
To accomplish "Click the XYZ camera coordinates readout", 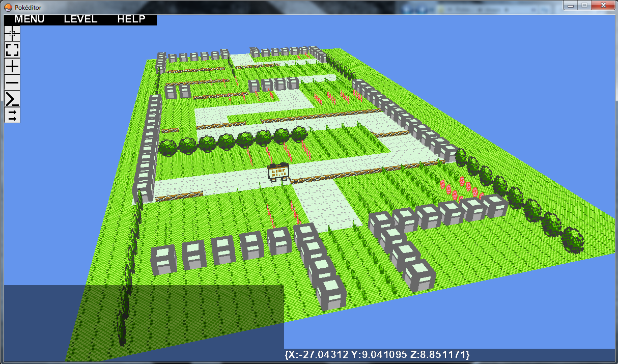I will pos(377,354).
